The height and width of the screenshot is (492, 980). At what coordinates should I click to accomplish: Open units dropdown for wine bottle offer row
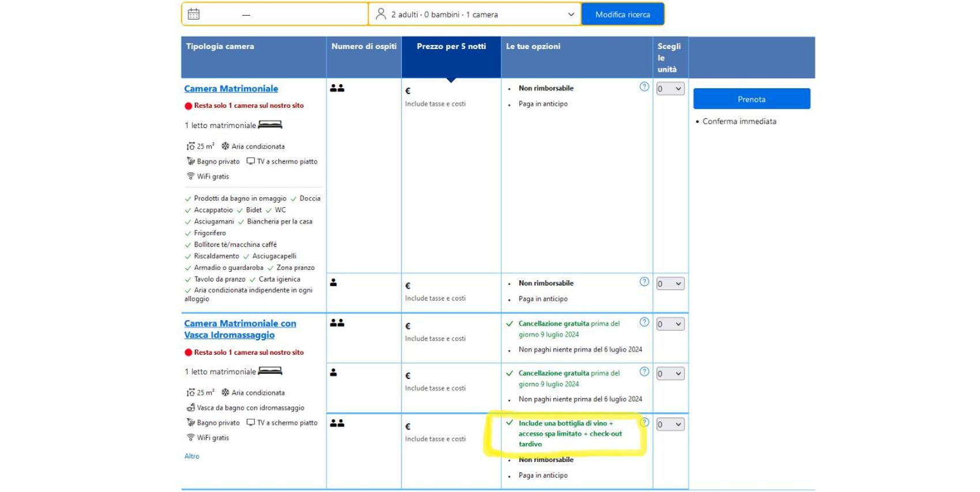point(670,425)
